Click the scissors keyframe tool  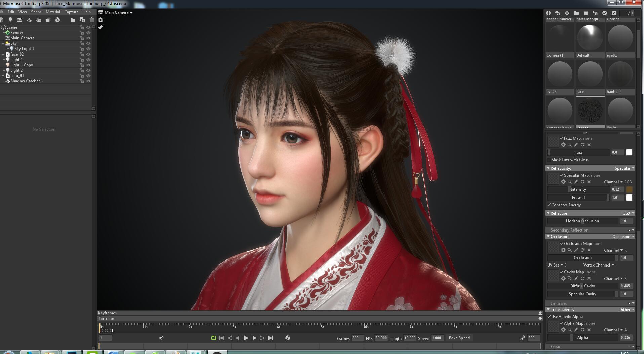[x=161, y=338]
